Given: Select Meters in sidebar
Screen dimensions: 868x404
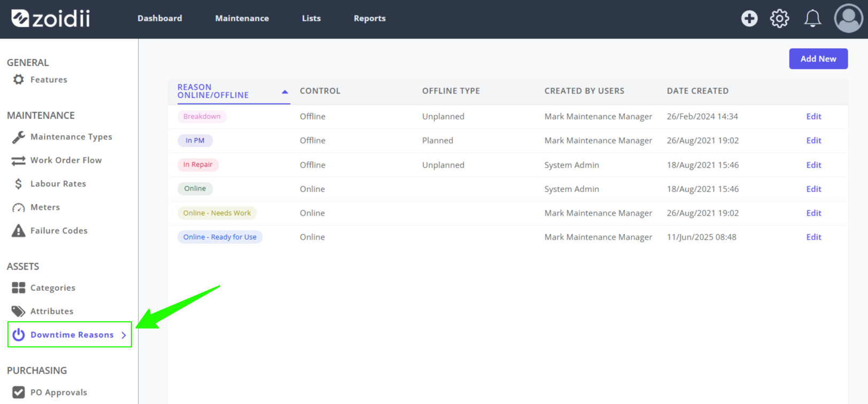Looking at the screenshot, I should (45, 207).
